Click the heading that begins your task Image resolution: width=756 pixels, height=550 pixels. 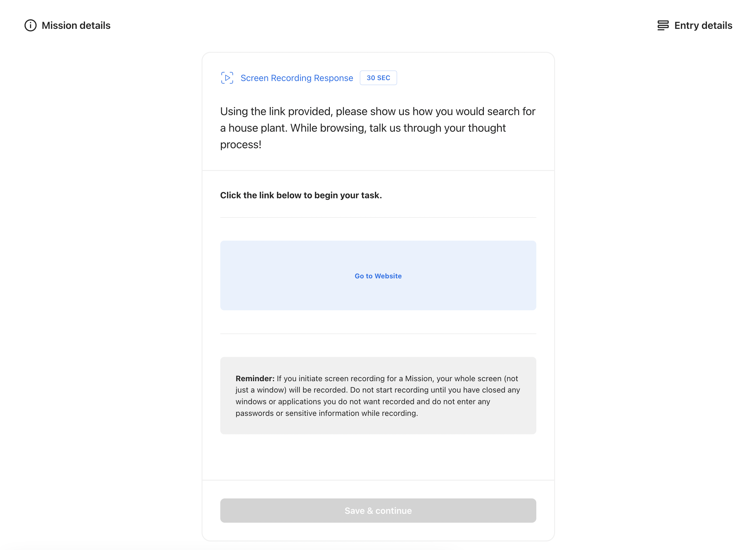tap(301, 195)
